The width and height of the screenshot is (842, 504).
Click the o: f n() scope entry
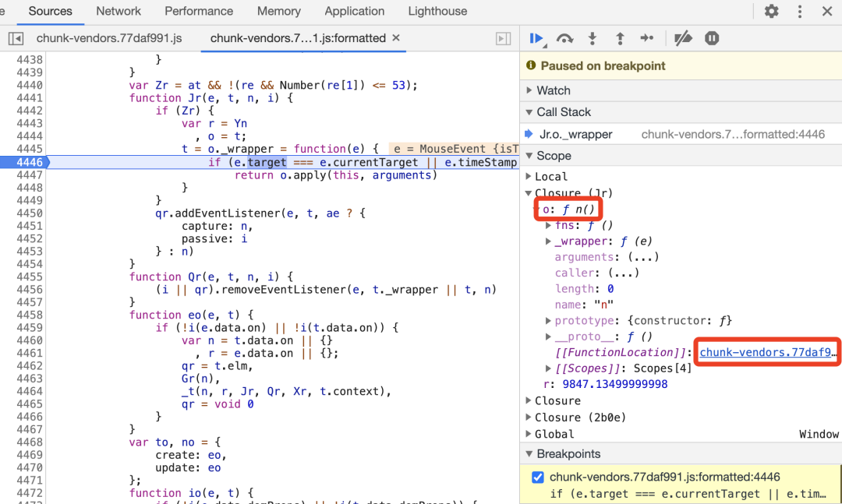(568, 210)
